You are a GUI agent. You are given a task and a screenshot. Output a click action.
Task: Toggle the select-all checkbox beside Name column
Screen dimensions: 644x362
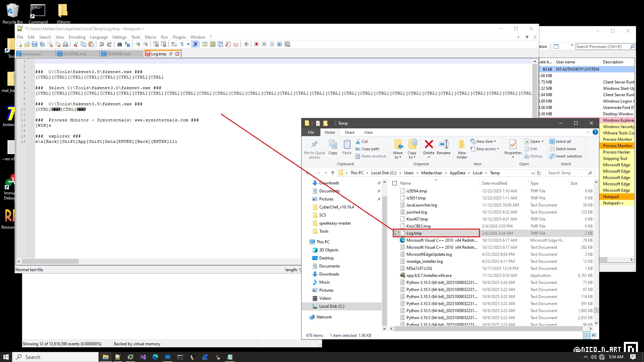(395, 183)
